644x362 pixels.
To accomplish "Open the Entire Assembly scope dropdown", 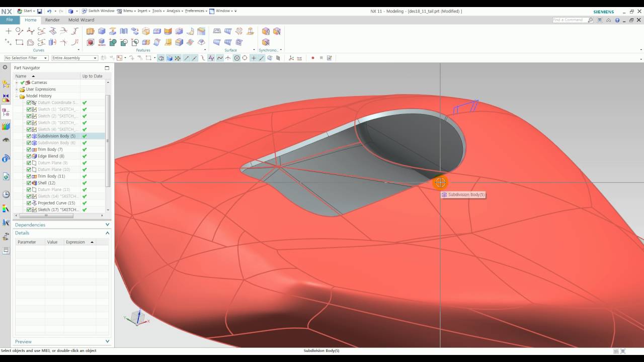I will point(74,58).
